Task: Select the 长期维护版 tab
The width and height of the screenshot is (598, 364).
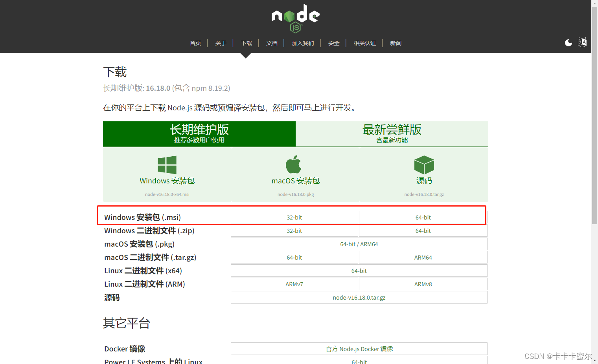Action: (199, 134)
